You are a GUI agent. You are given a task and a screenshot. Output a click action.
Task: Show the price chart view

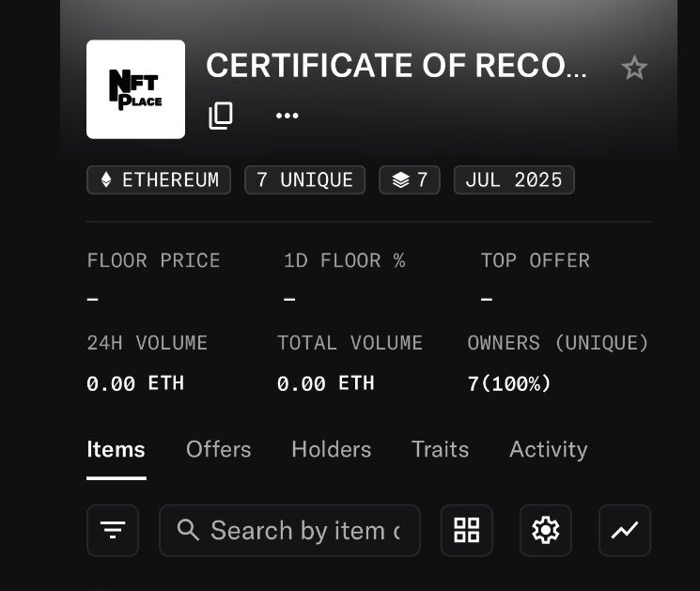[x=625, y=530]
